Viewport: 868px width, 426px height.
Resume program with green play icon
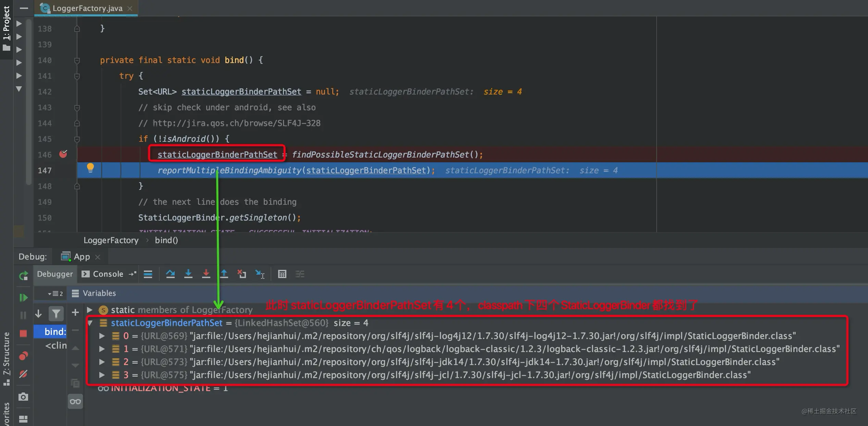tap(23, 298)
